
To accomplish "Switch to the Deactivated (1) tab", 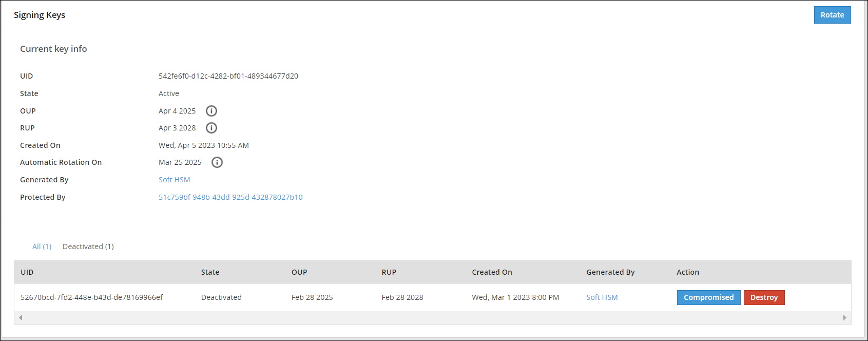I will pos(88,246).
